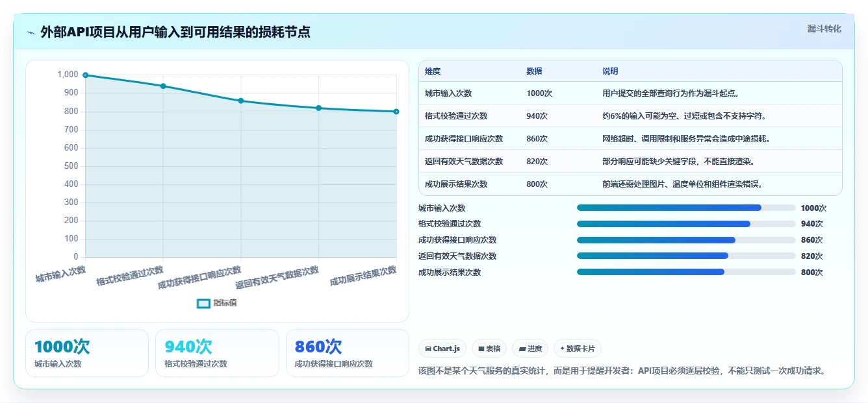Click the chart data point for 城市输入次数
The image size is (868, 403).
pyautogui.click(x=85, y=75)
